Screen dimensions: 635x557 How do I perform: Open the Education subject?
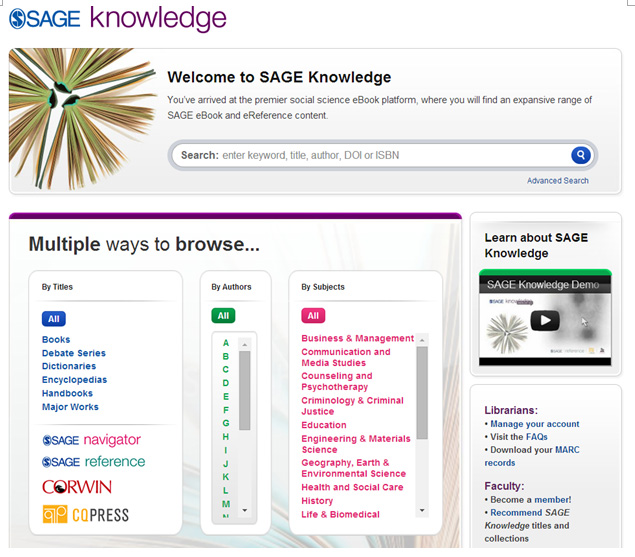tap(324, 425)
